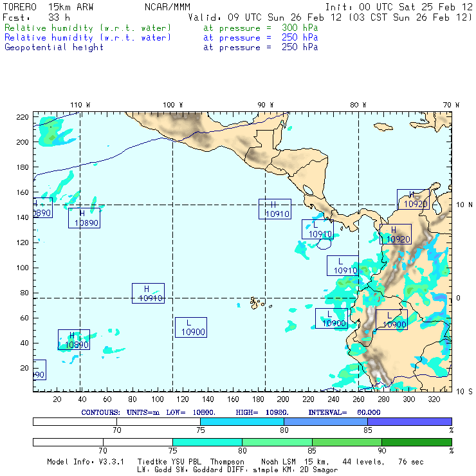Click the teal 75–80% segment of lower color bar
Image resolution: width=476 pixels, height=476 pixels.
(x=207, y=442)
